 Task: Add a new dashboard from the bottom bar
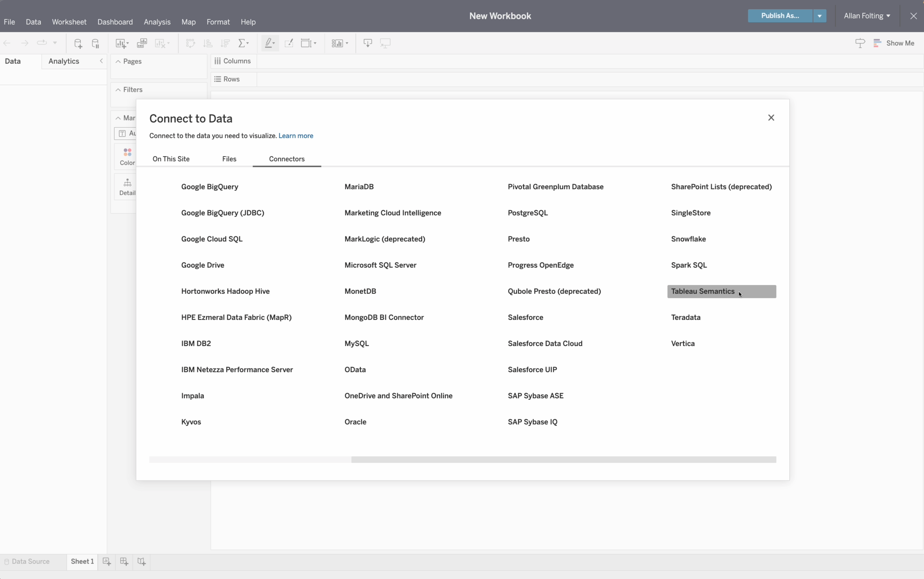[124, 561]
